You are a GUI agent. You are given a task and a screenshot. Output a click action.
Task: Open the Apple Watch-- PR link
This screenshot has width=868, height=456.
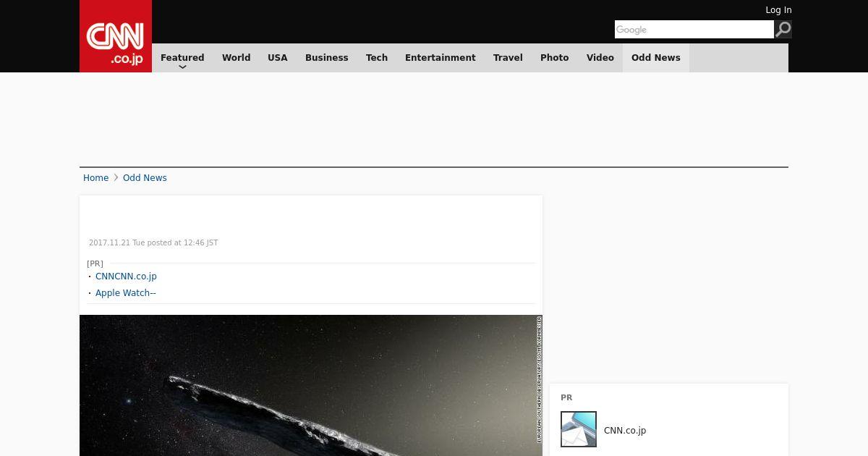pyautogui.click(x=126, y=293)
